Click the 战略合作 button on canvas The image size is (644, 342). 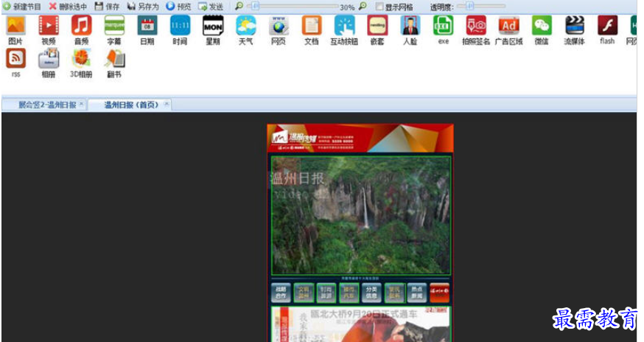coord(281,293)
